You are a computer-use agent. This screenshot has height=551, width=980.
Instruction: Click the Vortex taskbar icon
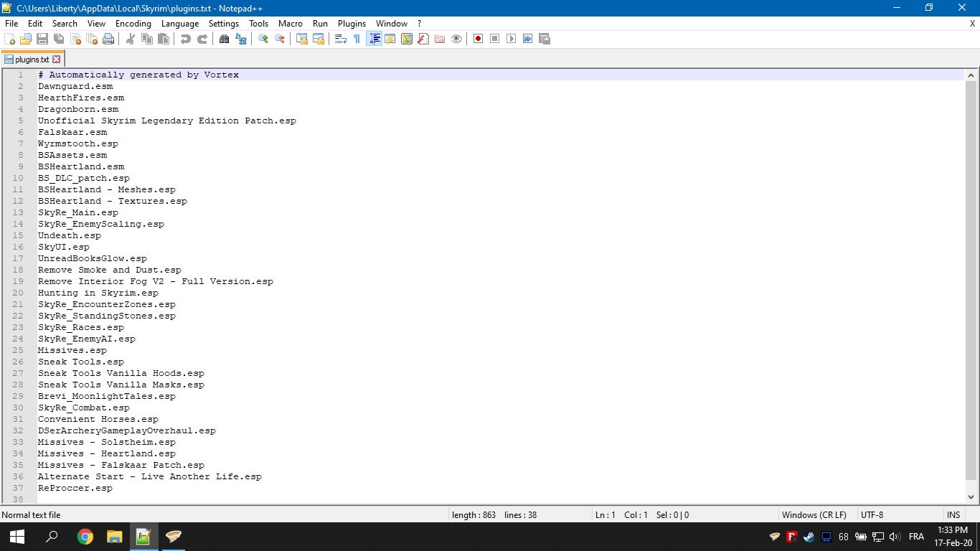pos(174,537)
